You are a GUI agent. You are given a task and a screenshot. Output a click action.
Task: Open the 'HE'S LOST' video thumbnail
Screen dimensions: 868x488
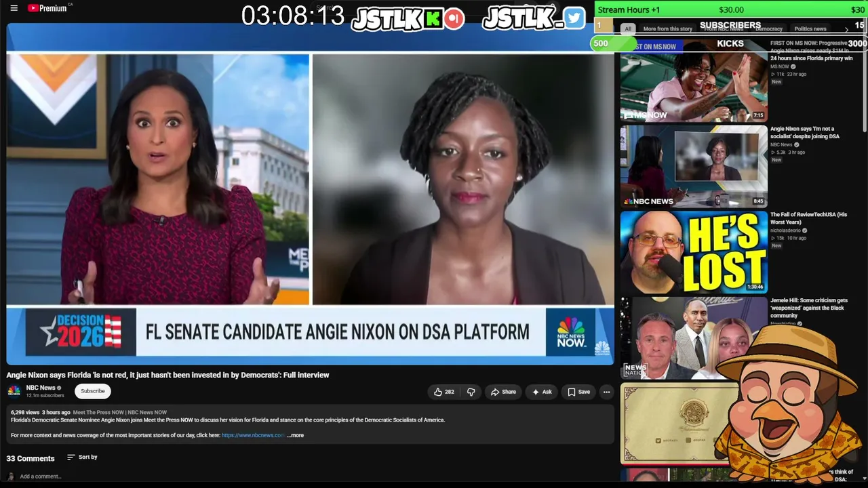[694, 252]
